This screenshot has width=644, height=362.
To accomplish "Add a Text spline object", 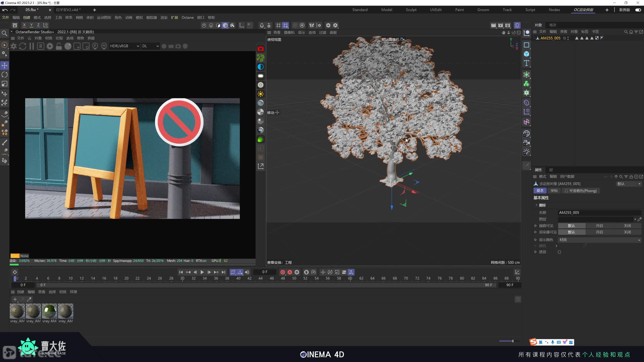I will (x=526, y=63).
